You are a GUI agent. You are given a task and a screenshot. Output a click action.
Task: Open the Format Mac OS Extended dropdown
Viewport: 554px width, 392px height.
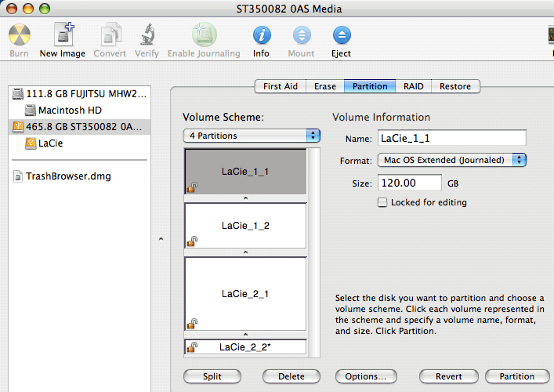coord(452,160)
